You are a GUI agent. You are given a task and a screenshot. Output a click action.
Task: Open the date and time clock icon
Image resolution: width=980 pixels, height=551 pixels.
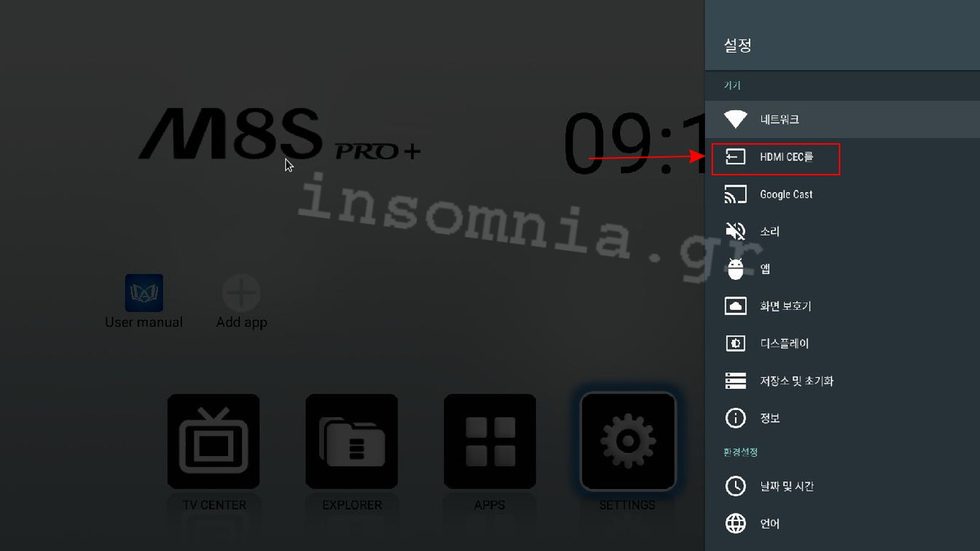[x=735, y=486]
